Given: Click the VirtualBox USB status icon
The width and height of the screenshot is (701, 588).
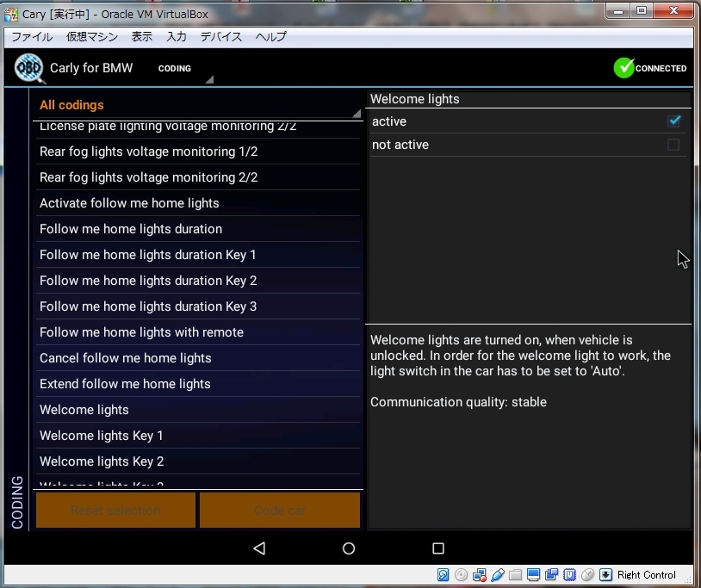Looking at the screenshot, I should (x=498, y=574).
